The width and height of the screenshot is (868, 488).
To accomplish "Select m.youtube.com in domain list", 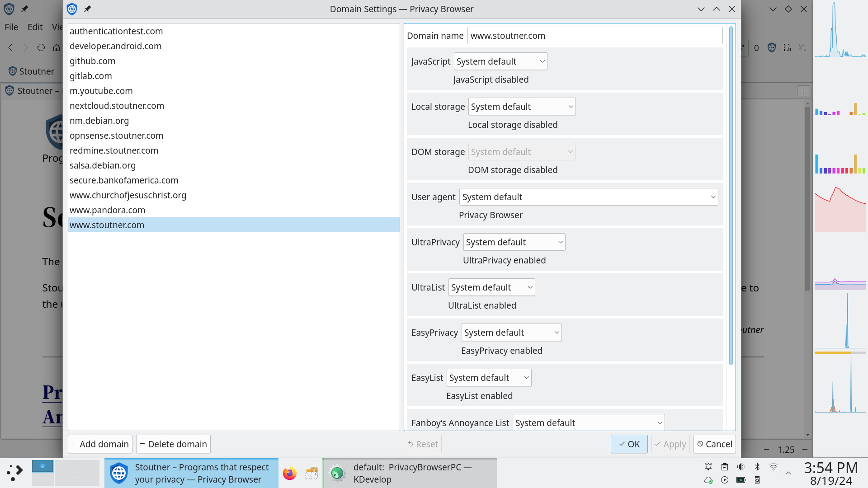I will [234, 91].
